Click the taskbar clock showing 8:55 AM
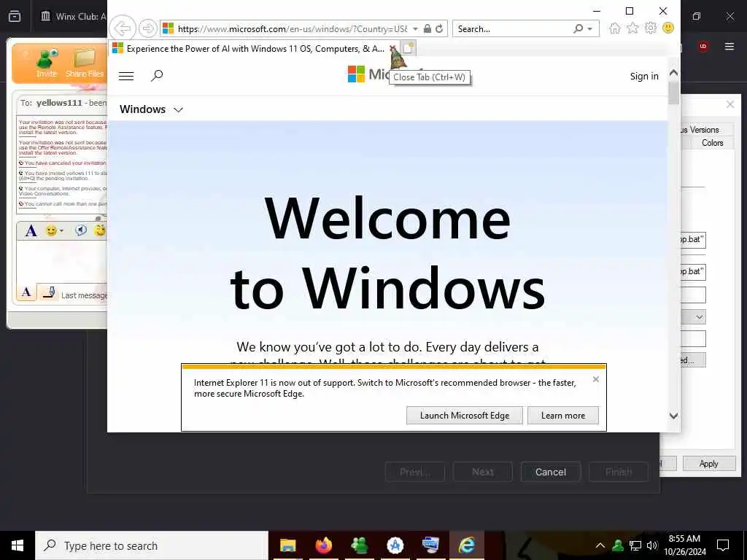 (x=684, y=545)
